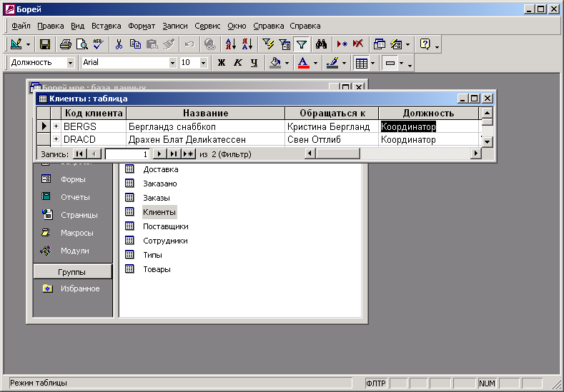Viewport: 564px width, 392px height.
Task: Open the Вставка menu
Action: [106, 26]
